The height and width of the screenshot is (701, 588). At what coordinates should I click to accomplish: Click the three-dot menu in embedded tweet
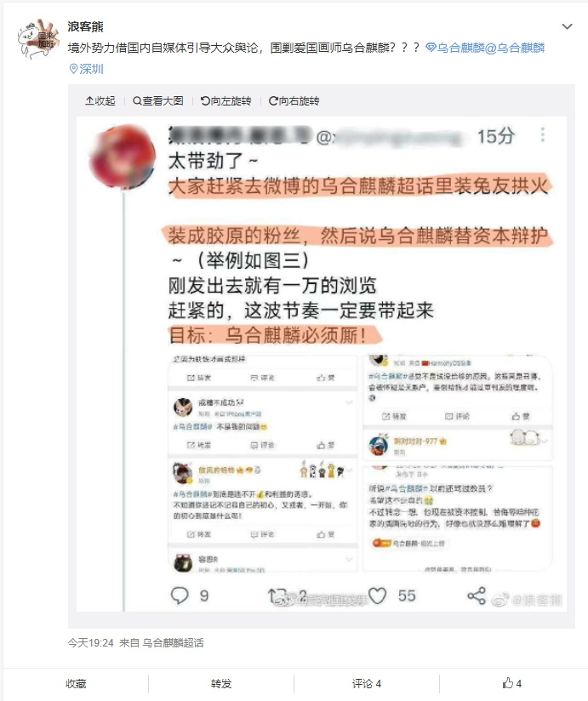click(542, 134)
